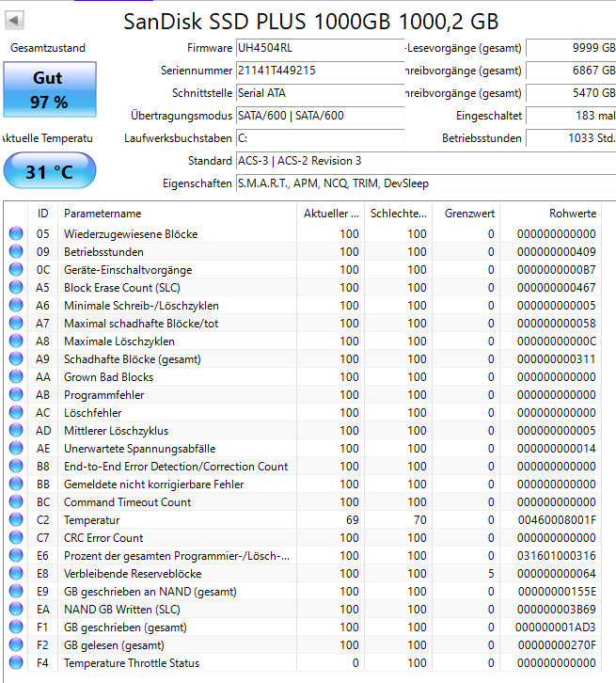Viewport: 616px width, 683px height.
Task: Click the 5470 GB write value field
Action: tap(571, 93)
